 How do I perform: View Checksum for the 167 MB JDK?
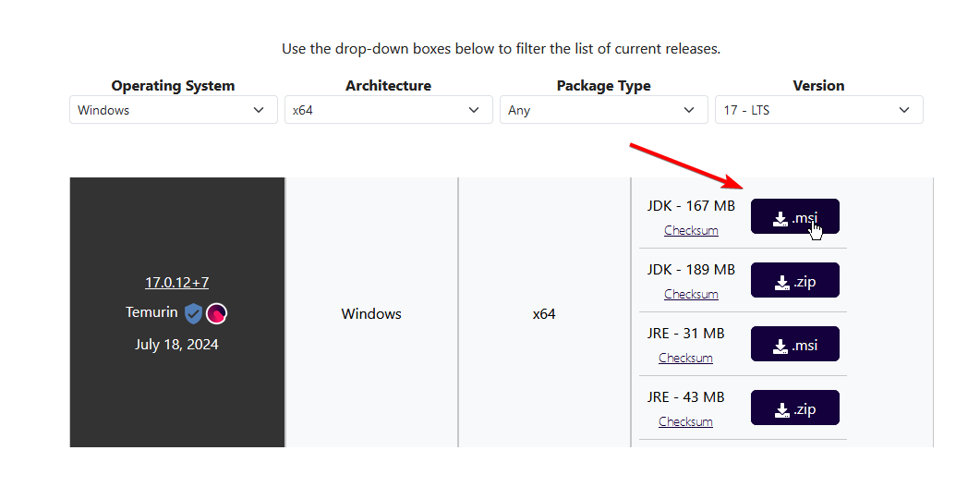691,230
